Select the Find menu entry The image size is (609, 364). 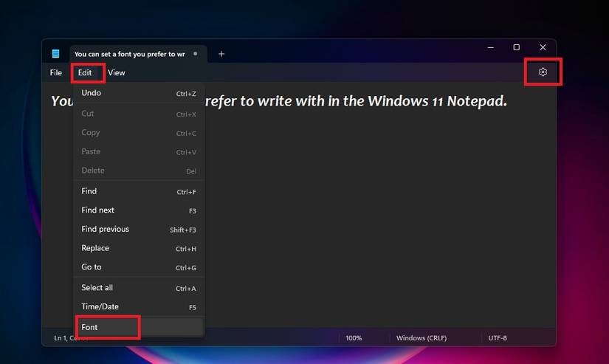139,191
